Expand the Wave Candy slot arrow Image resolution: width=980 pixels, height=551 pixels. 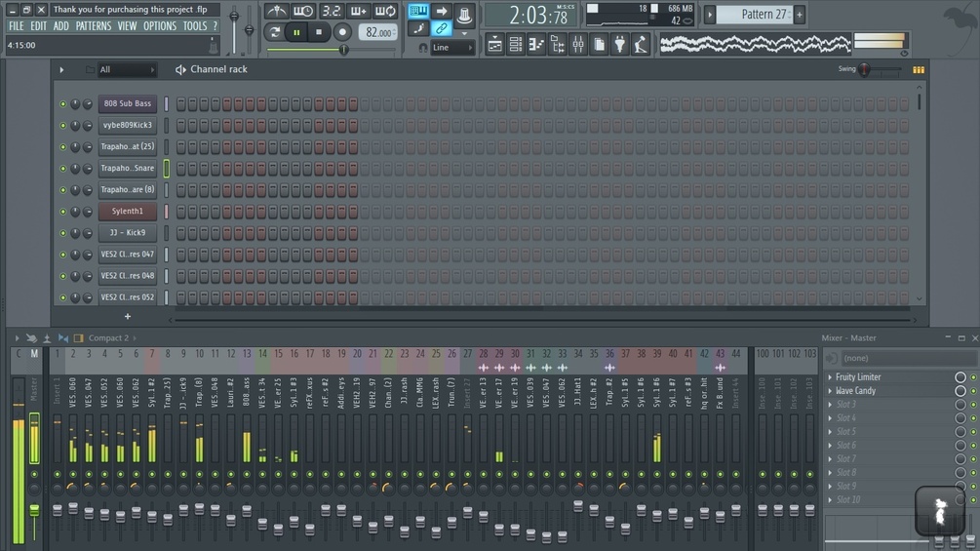[x=830, y=390]
